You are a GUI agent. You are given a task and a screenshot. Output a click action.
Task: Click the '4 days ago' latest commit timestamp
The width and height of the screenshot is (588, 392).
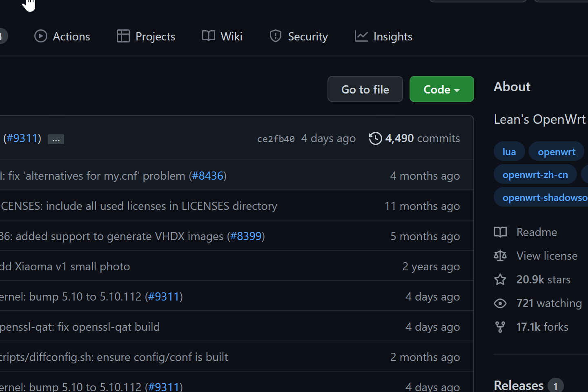pyautogui.click(x=328, y=138)
